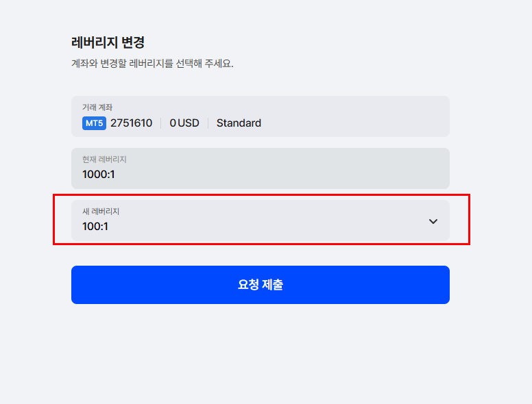Click the 거래 계좌 field label
Image resolution: width=532 pixels, height=404 pixels.
97,108
